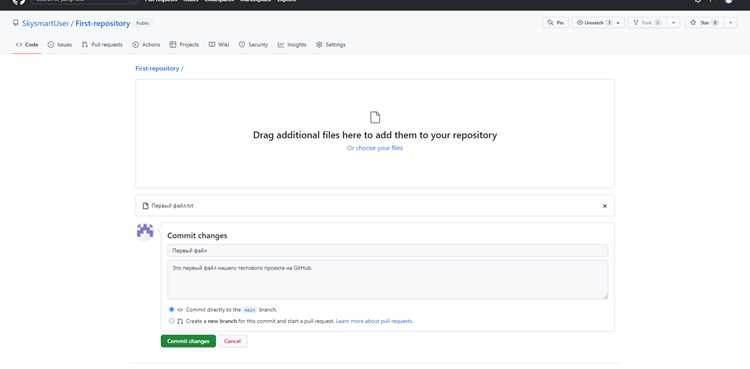Click the Pin button
Viewport: 750px width, 369px height.
(556, 22)
